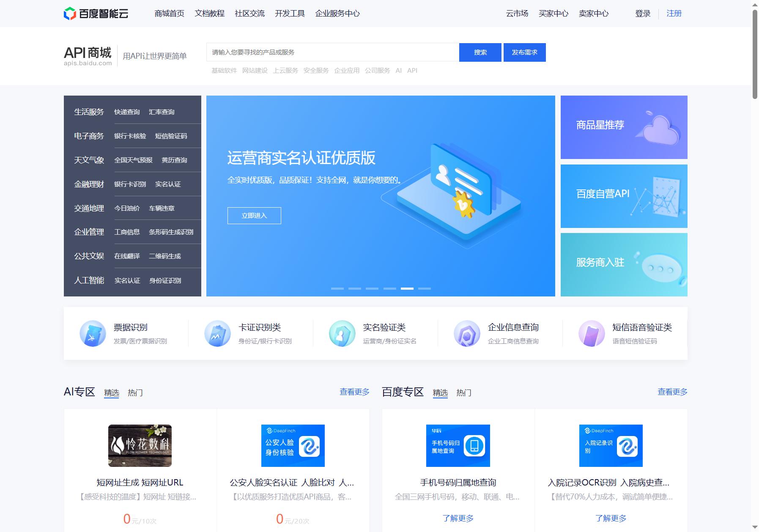
Task: Open the 交通地理 sidebar category
Action: click(89, 208)
